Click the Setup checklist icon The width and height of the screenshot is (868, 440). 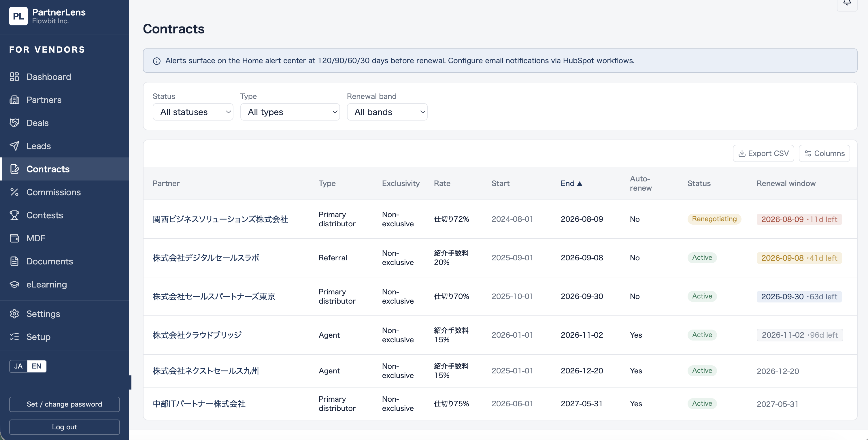pos(14,337)
